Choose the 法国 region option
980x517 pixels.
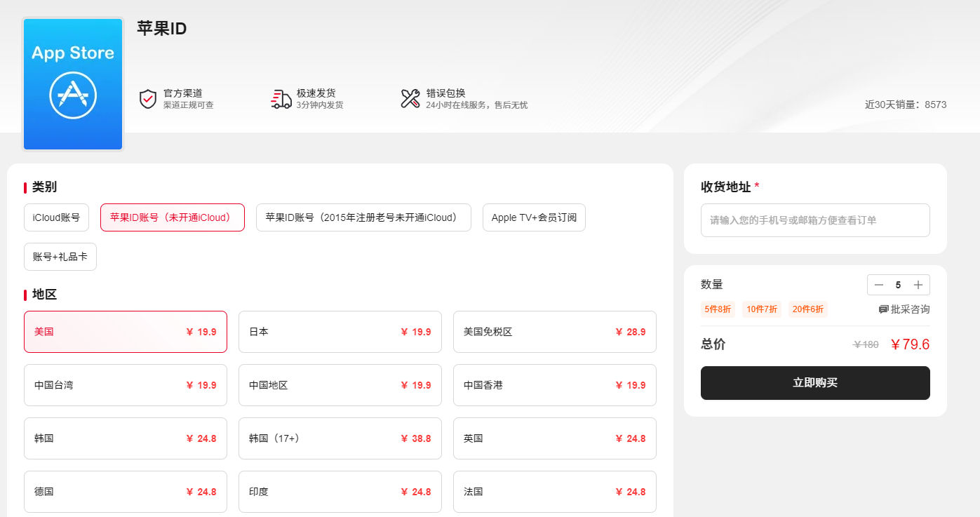(555, 492)
